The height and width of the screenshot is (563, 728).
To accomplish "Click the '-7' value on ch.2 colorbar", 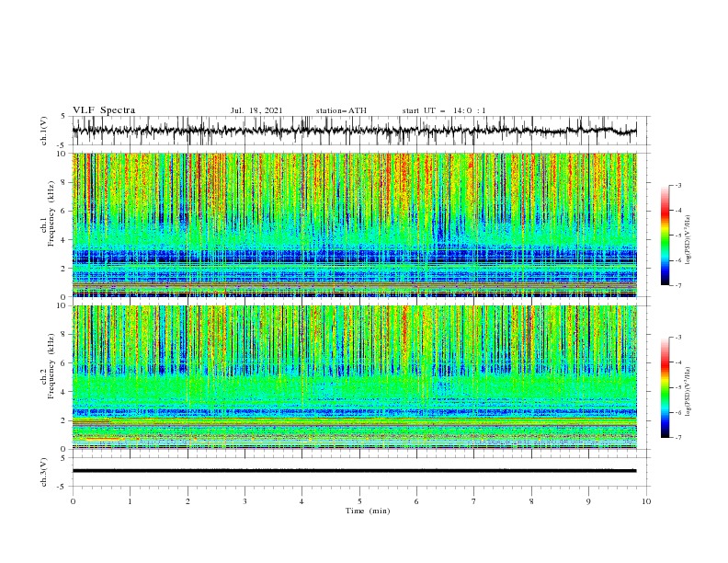I will 677,438.
